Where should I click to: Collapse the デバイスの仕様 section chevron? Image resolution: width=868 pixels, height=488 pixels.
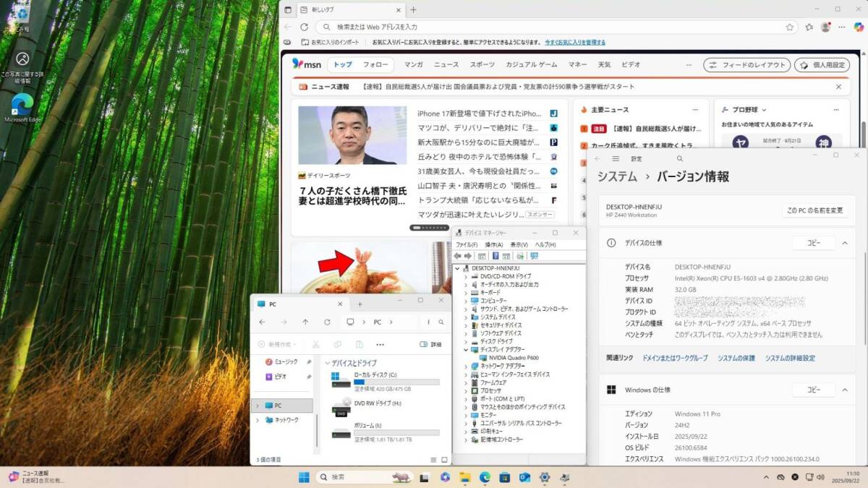point(844,243)
